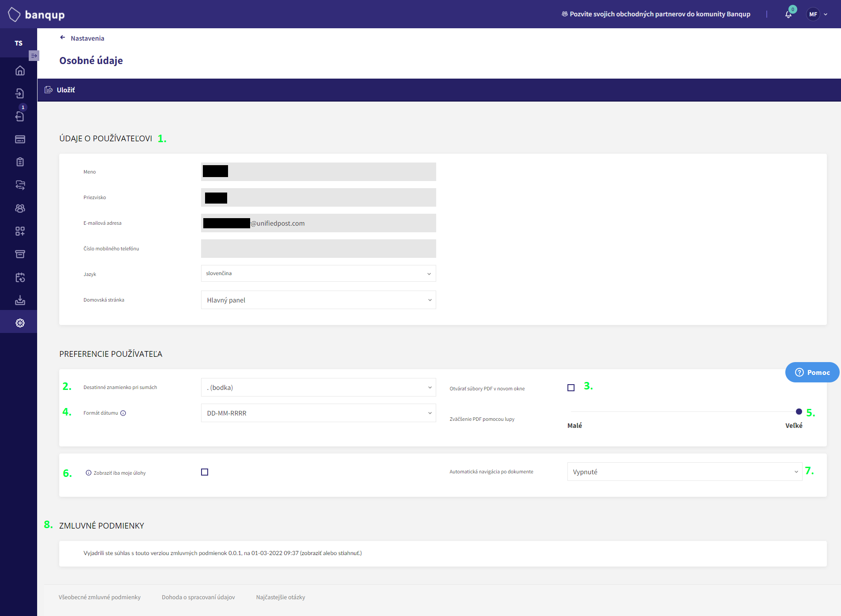Image resolution: width=841 pixels, height=616 pixels.
Task: Open decimal separator dropdown showing . (bodka)
Action: pyautogui.click(x=318, y=387)
